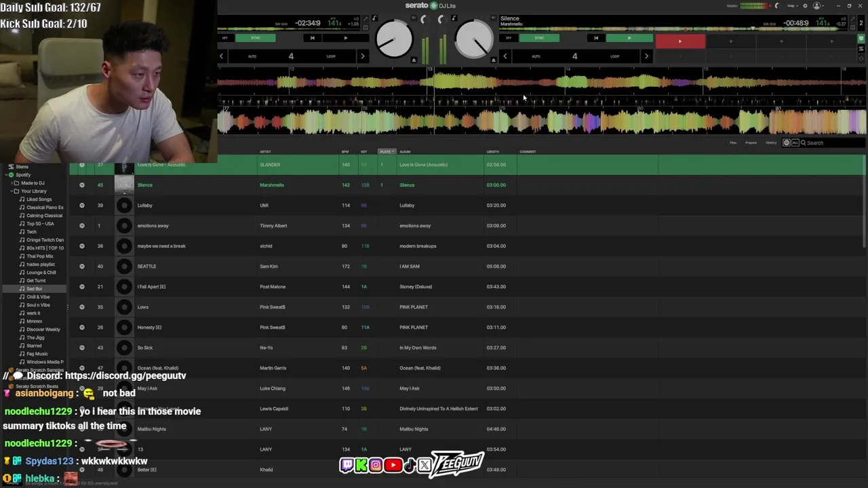Eject track from right deck
This screenshot has height=488, width=868.
pos(493,60)
